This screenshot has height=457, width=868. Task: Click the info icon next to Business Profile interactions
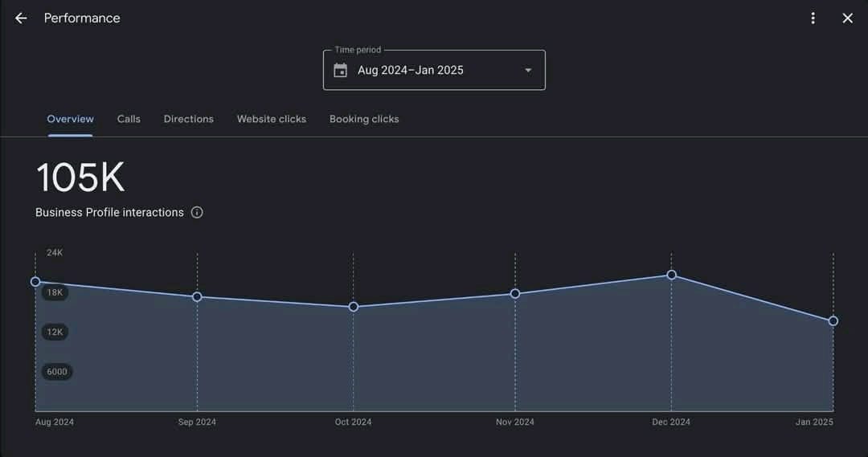(197, 213)
